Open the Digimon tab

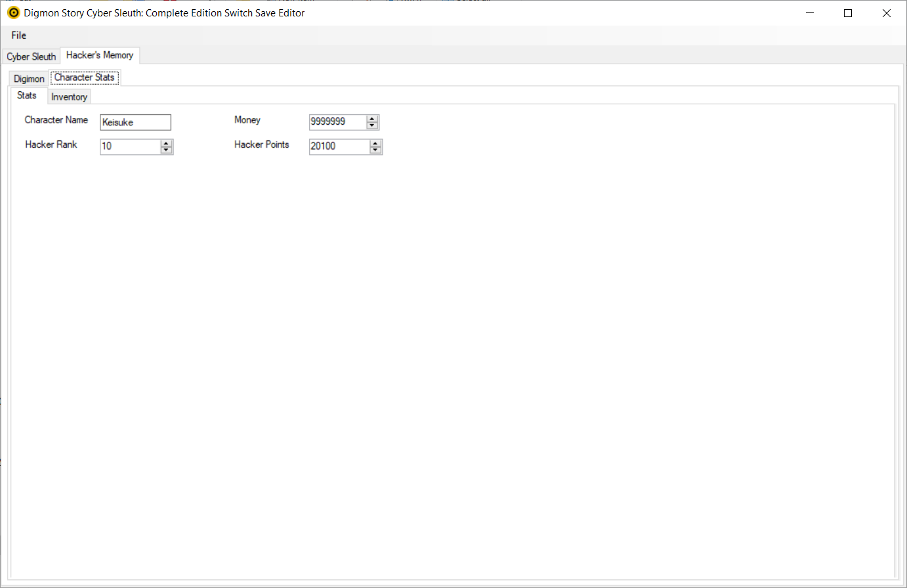30,79
